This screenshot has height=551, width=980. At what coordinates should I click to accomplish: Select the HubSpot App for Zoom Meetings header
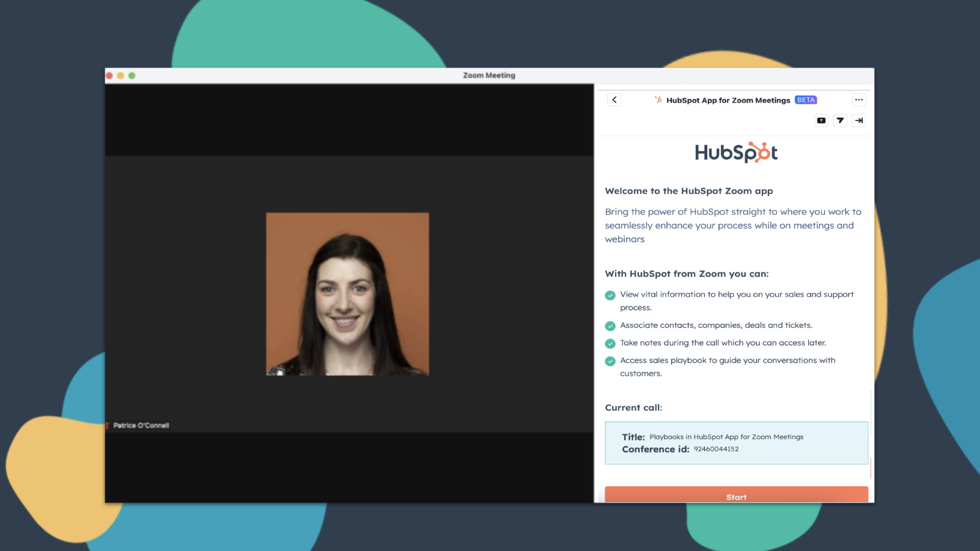728,100
